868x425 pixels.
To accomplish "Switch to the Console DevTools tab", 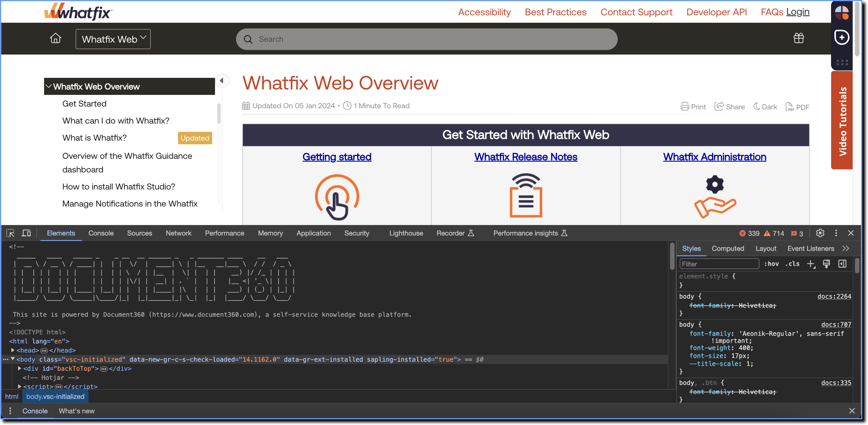I will click(x=101, y=233).
